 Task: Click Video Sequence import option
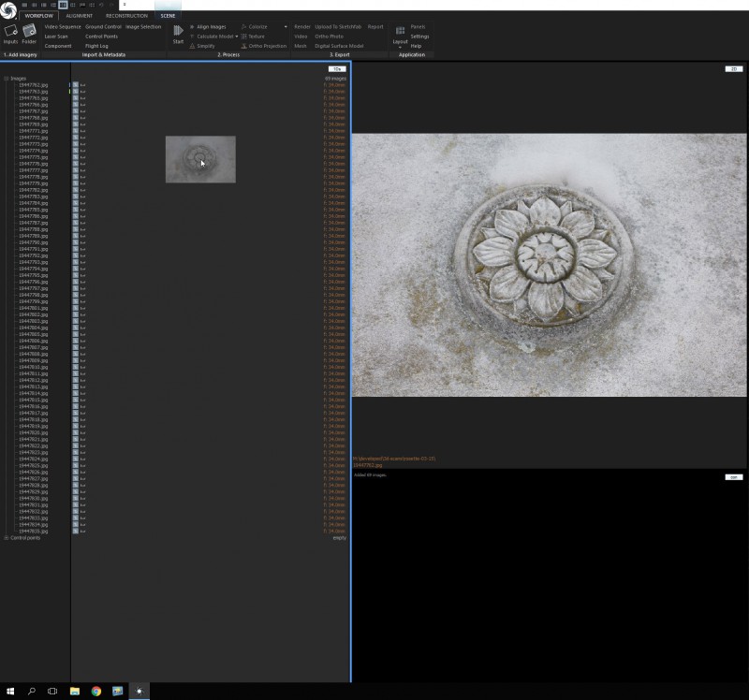pos(63,27)
